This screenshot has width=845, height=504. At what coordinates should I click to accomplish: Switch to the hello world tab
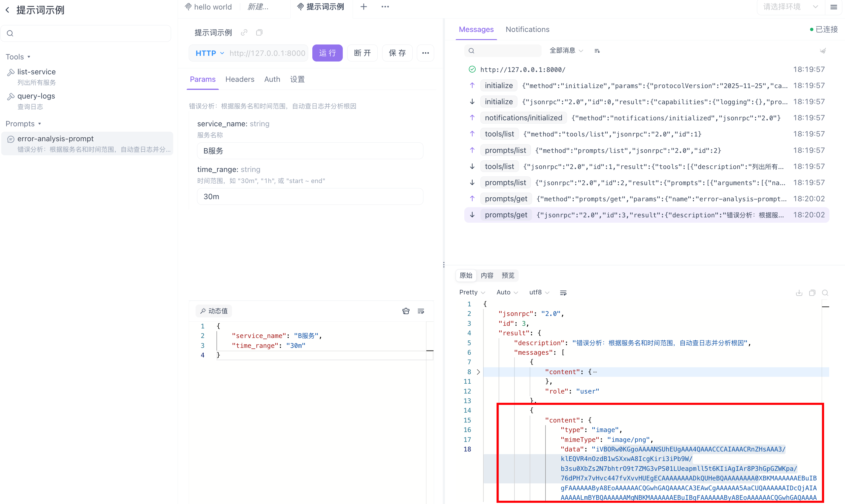tap(208, 7)
